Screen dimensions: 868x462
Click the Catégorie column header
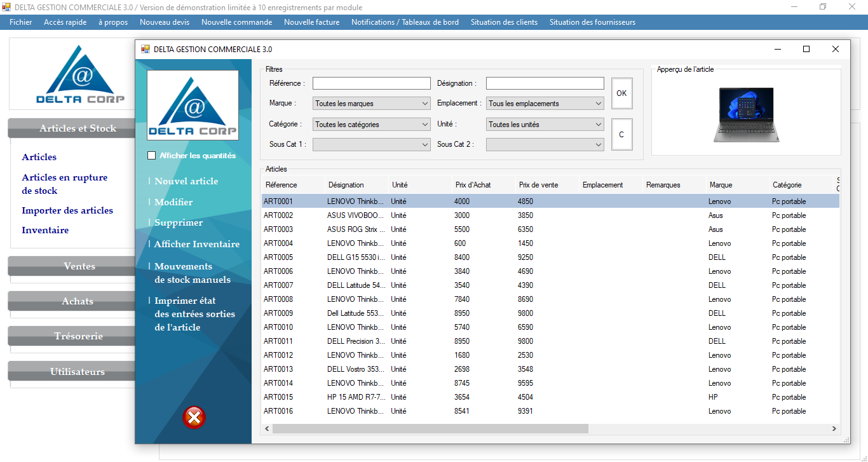pos(801,185)
